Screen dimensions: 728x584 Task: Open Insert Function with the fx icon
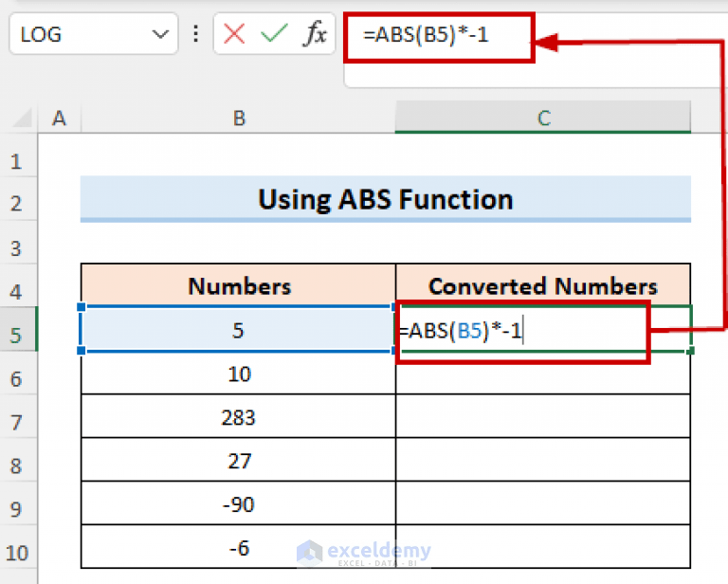pos(316,34)
